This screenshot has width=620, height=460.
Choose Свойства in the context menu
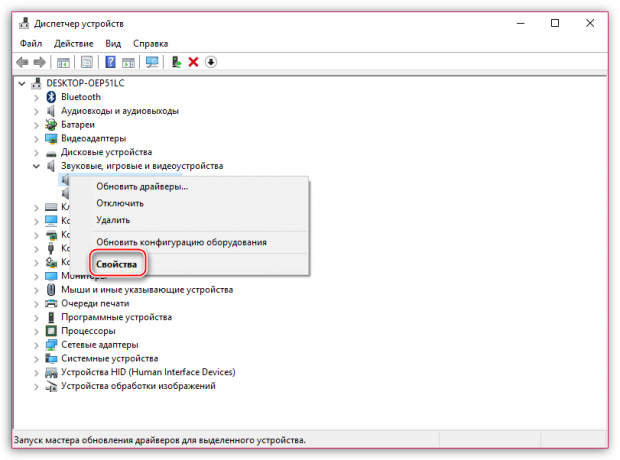116,264
